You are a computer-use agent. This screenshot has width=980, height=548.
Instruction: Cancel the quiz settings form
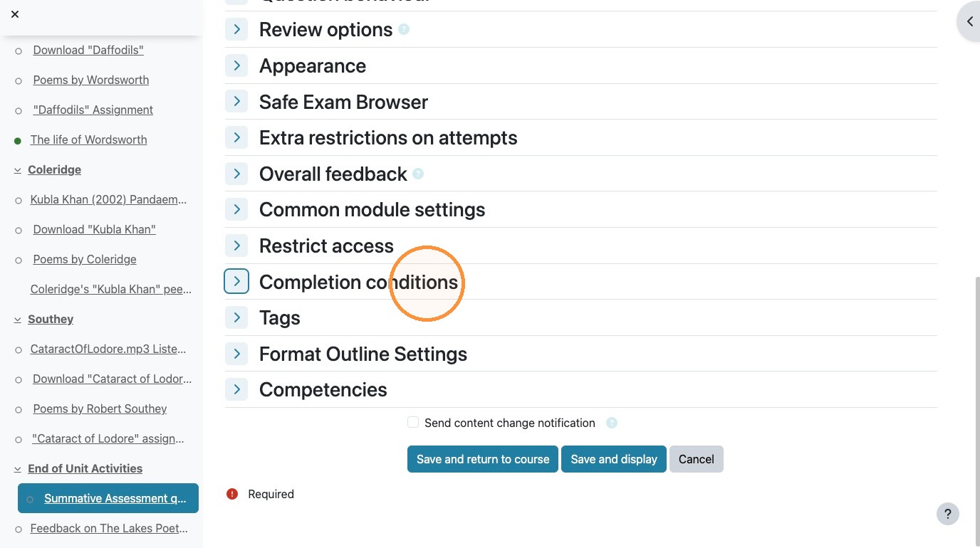tap(697, 459)
